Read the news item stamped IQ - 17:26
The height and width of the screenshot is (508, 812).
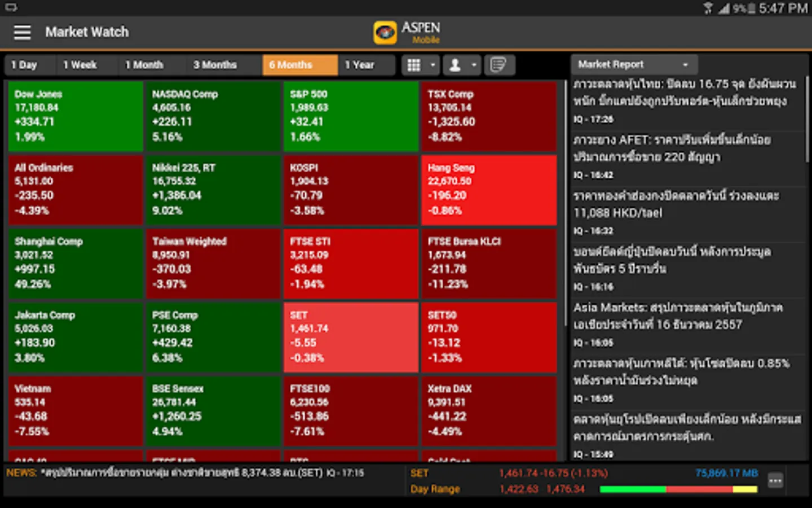pos(687,102)
